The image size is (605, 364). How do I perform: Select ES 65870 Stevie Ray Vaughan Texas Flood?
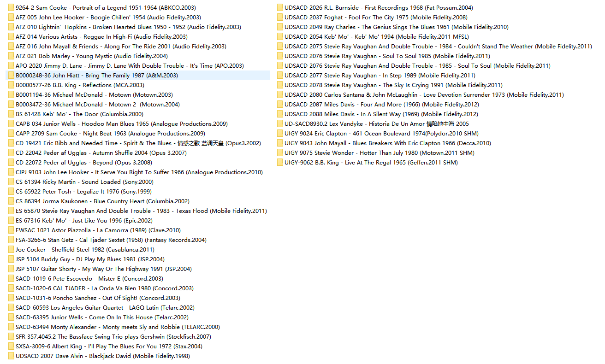coord(141,211)
